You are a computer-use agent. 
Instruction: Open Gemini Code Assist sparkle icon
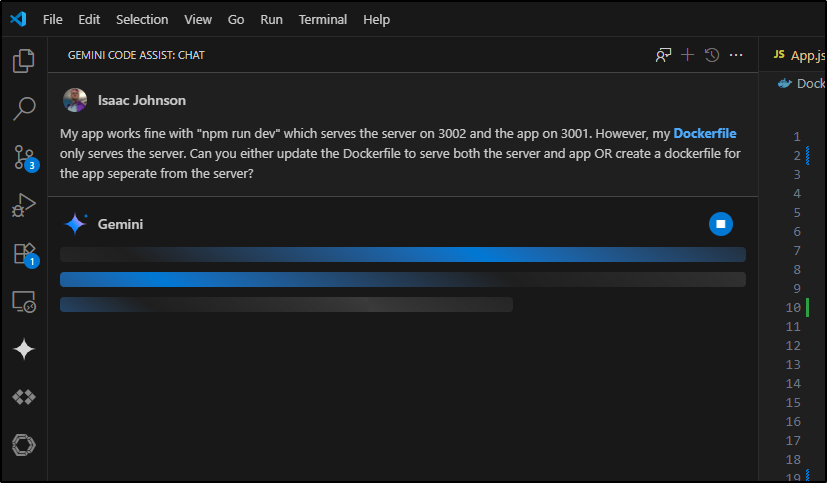[x=24, y=349]
